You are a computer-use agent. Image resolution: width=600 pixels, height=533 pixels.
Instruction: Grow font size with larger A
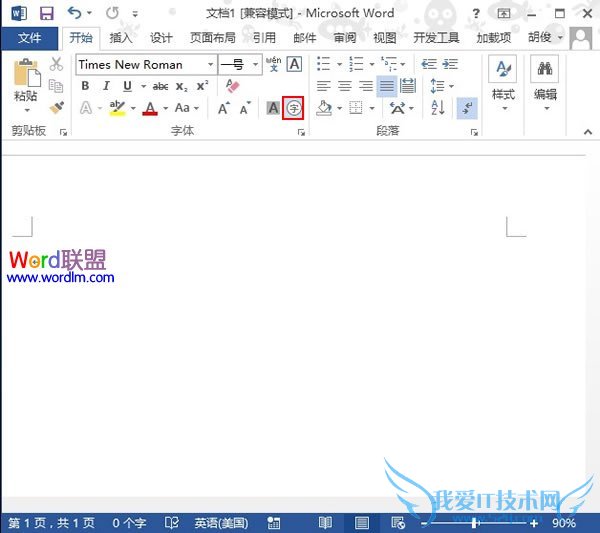click(x=224, y=108)
